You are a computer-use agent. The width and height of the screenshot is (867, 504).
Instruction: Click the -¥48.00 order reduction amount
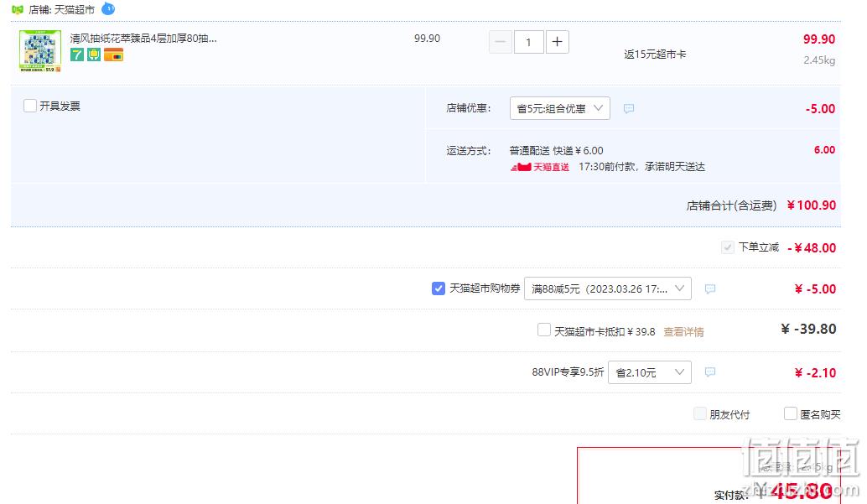click(812, 248)
